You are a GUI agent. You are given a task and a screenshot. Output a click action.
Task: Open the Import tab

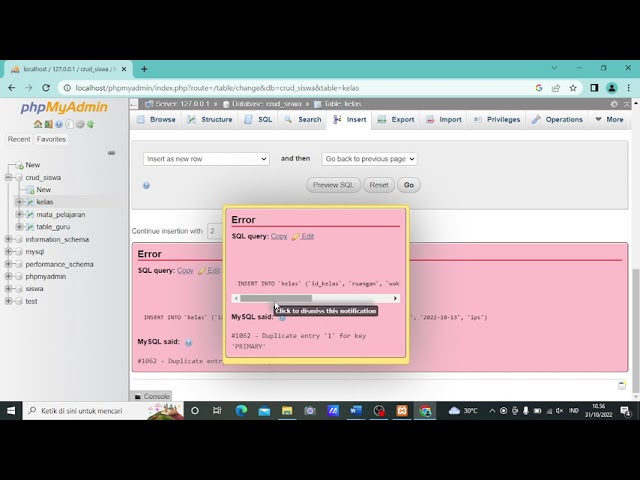pos(444,120)
